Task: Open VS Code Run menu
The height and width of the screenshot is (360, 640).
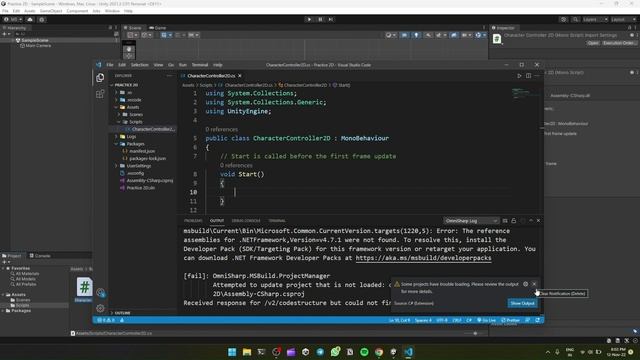Action: (x=182, y=65)
